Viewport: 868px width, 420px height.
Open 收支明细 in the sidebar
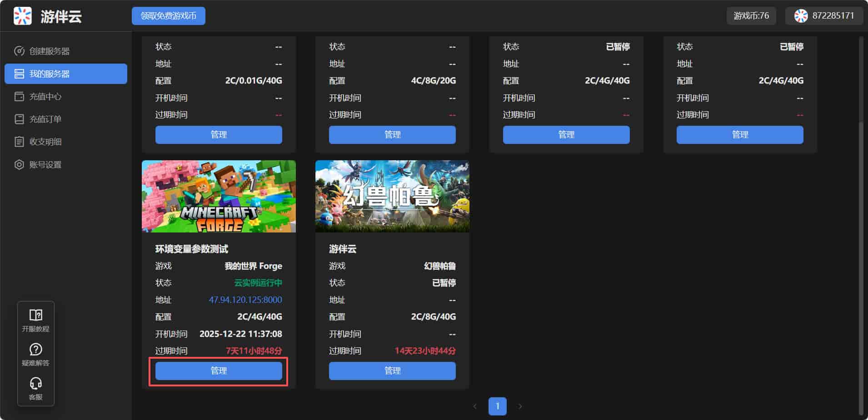[x=45, y=142]
